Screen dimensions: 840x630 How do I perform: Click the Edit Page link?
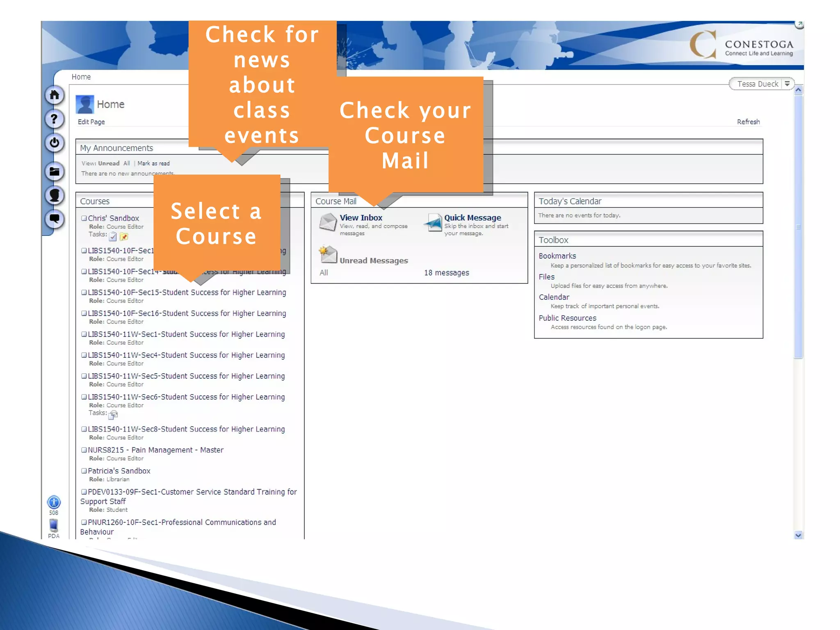[x=91, y=122]
